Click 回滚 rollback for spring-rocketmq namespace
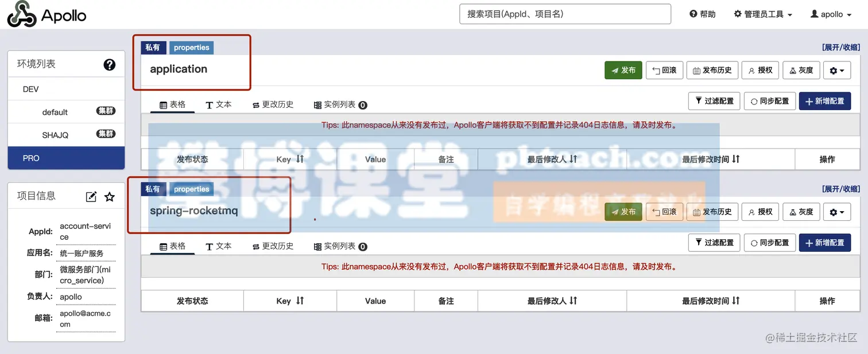The width and height of the screenshot is (868, 354). [x=664, y=212]
